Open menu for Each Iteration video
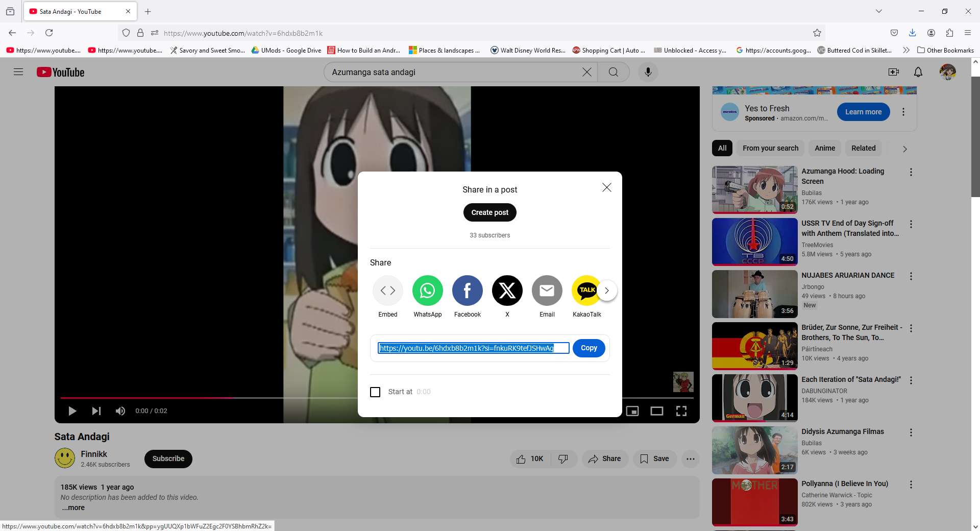The height and width of the screenshot is (531, 980). (x=911, y=381)
